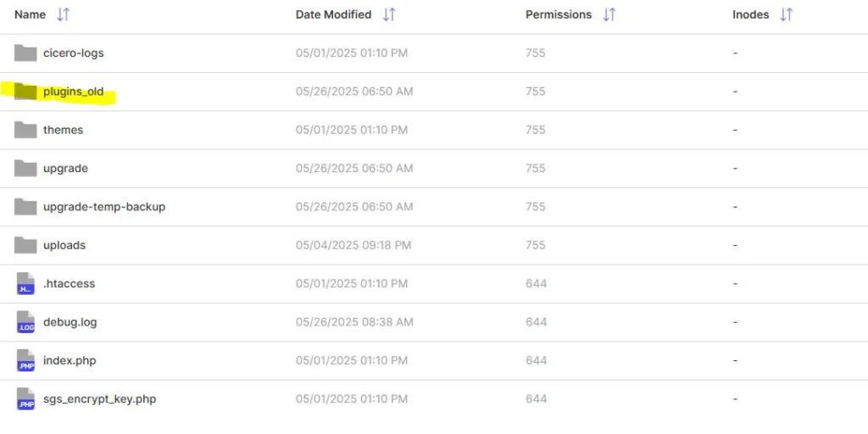The height and width of the screenshot is (434, 868).
Task: Open the themes folder icon
Action: coord(25,130)
